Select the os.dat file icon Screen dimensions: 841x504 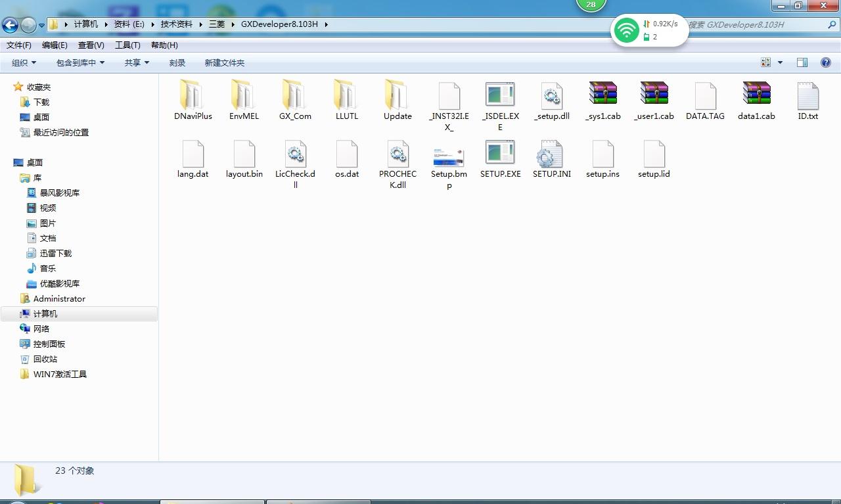pos(346,153)
